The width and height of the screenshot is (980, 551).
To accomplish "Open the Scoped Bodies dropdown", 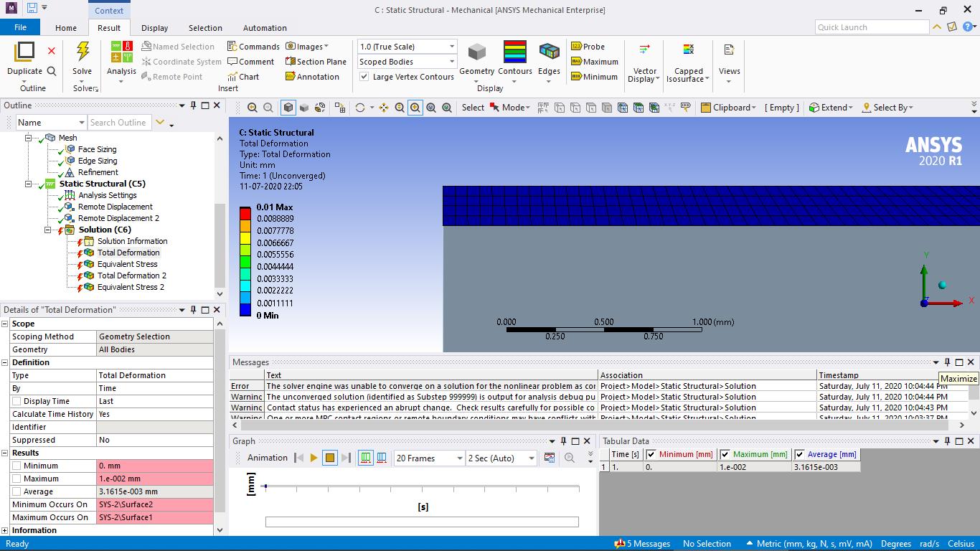I will [407, 62].
